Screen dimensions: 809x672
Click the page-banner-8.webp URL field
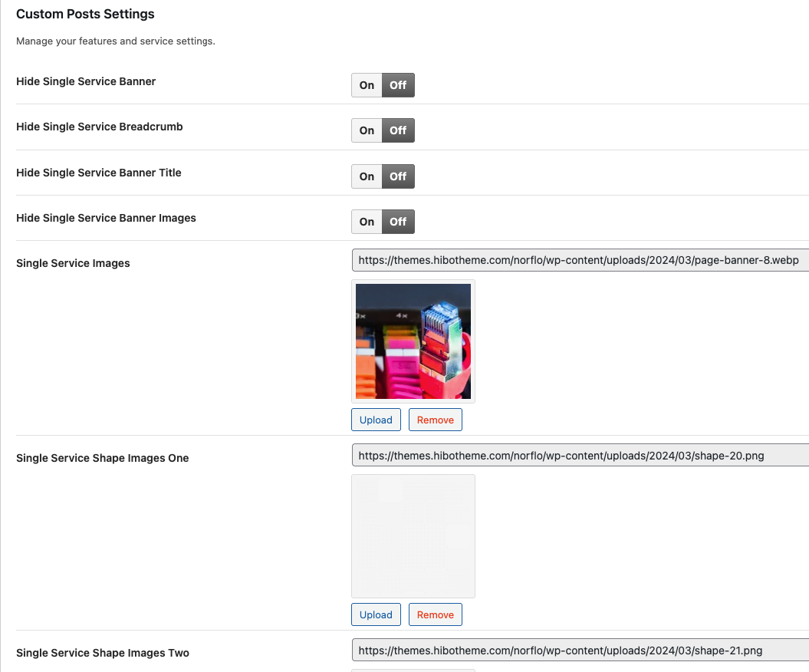(579, 260)
